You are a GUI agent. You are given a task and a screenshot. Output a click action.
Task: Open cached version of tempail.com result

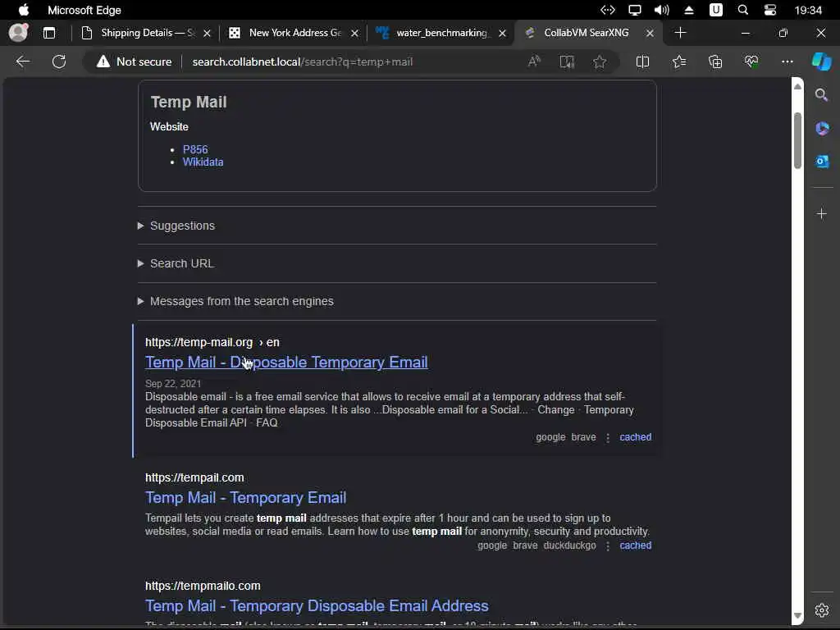(636, 546)
